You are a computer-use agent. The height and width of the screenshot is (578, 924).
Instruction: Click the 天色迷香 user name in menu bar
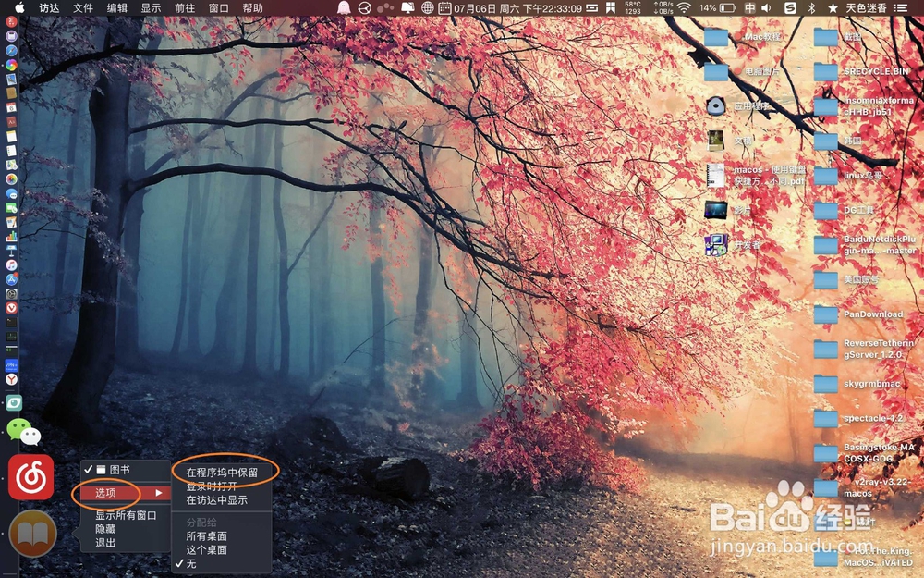click(866, 7)
